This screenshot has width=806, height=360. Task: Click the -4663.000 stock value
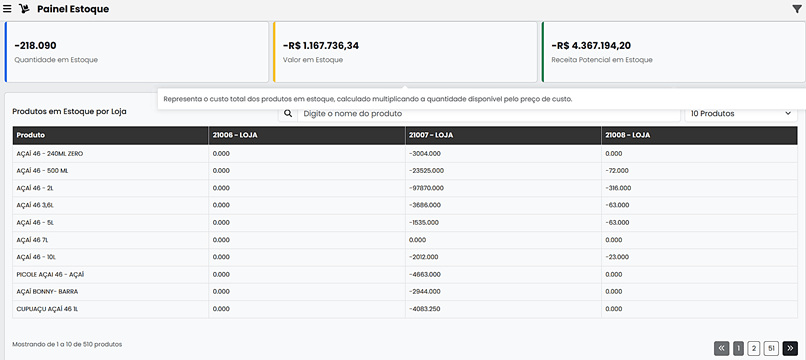pos(425,274)
